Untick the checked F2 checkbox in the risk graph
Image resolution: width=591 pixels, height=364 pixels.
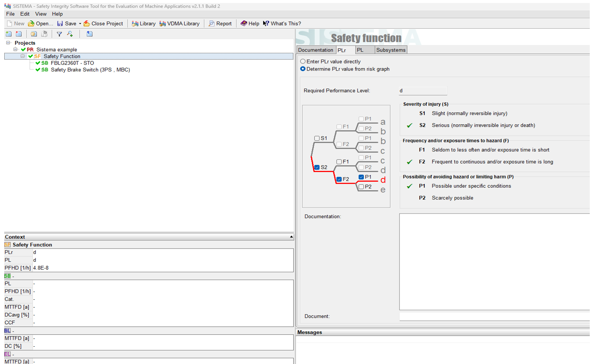coord(339,179)
